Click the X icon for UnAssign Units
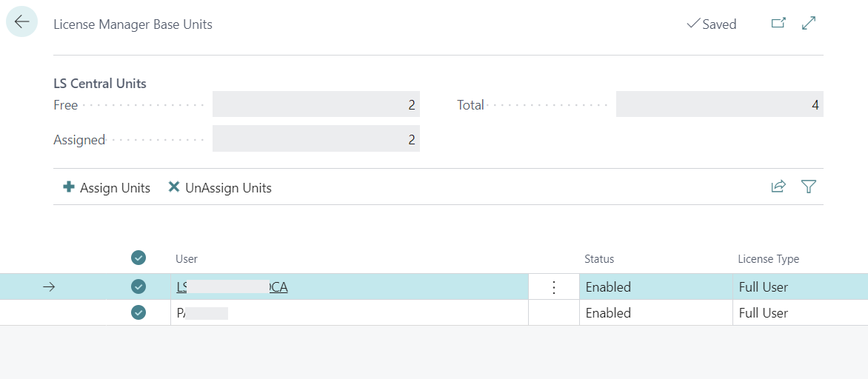 coord(174,187)
